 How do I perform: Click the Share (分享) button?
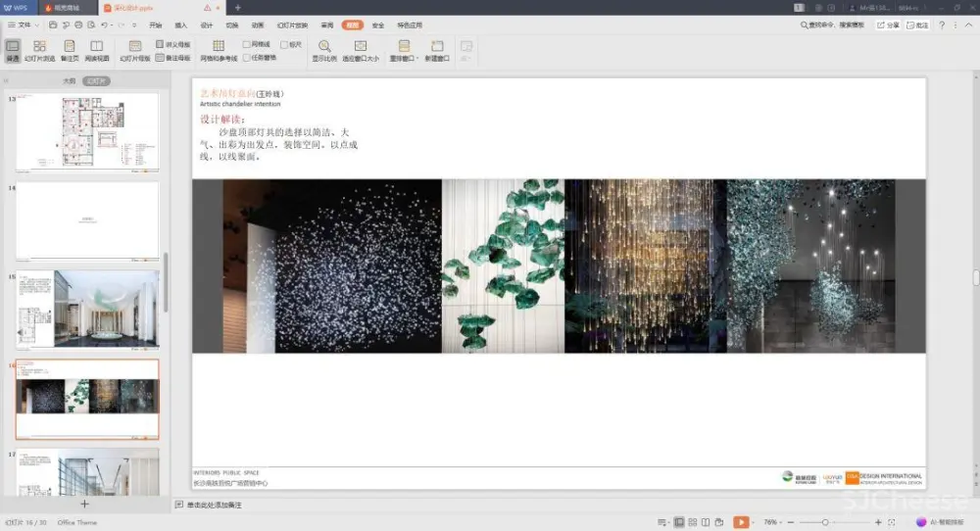click(887, 24)
